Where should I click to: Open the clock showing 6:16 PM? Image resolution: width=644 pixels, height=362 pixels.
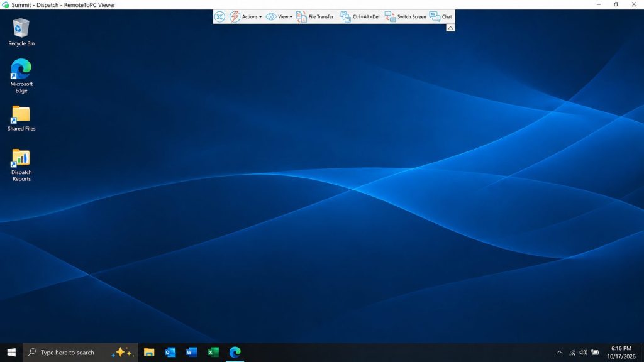[x=621, y=352]
